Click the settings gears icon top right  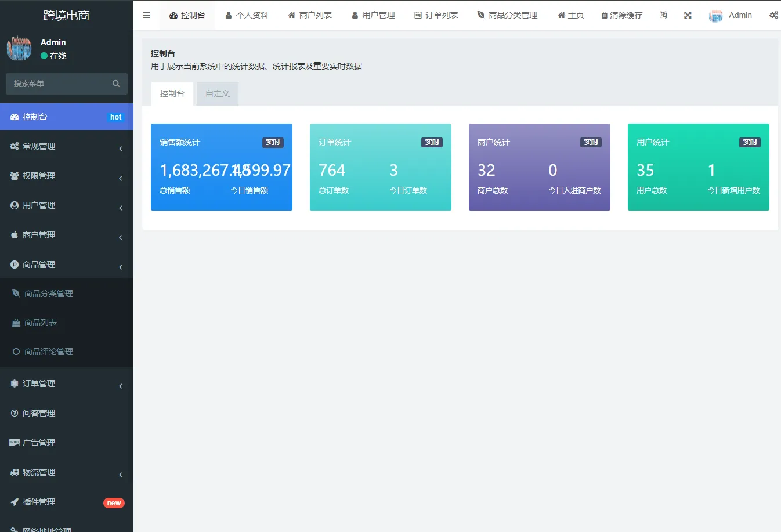773,15
